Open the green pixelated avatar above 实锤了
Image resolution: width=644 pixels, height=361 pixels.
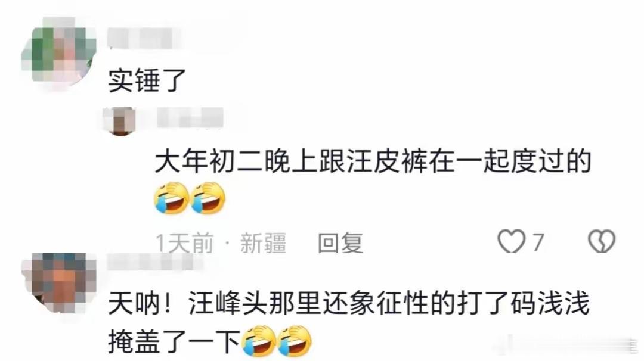pos(58,52)
